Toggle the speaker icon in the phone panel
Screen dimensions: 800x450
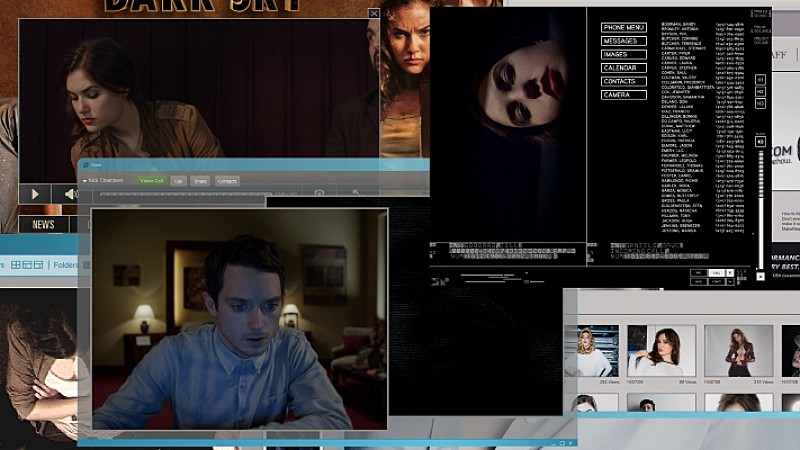pyautogui.click(x=760, y=141)
